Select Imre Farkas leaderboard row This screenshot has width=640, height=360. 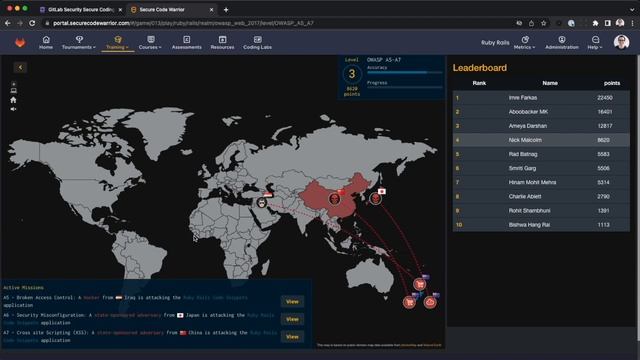[x=541, y=98]
